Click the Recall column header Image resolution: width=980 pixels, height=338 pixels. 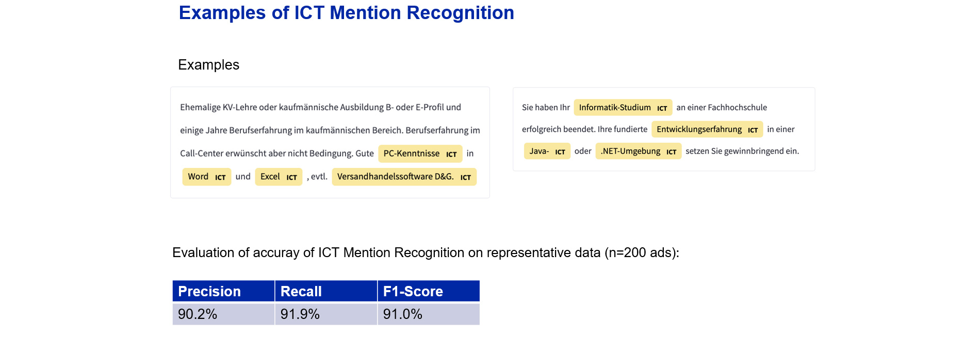coord(326,291)
